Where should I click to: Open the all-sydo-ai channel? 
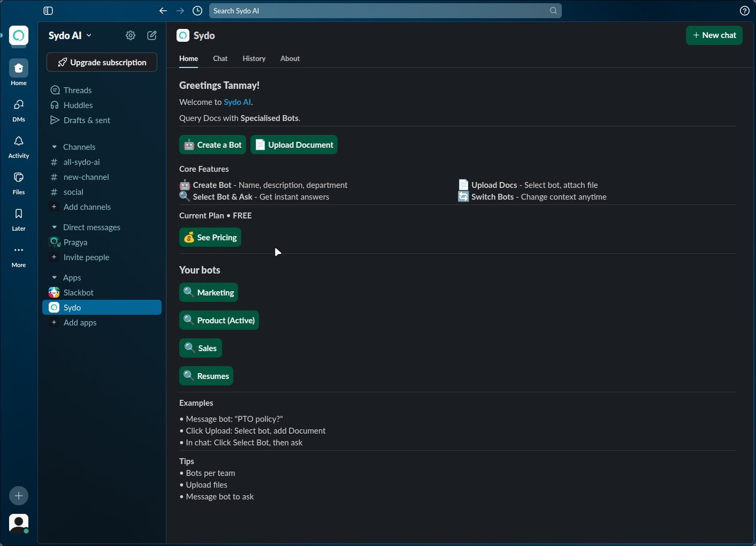(x=102, y=162)
